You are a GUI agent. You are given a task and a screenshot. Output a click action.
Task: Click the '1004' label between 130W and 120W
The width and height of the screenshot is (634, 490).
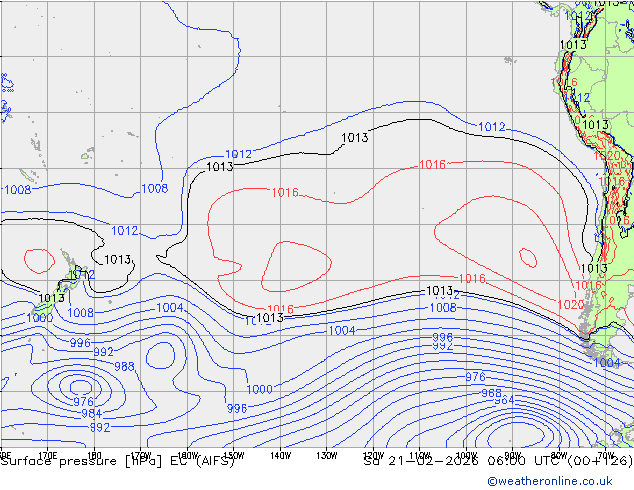(x=342, y=331)
